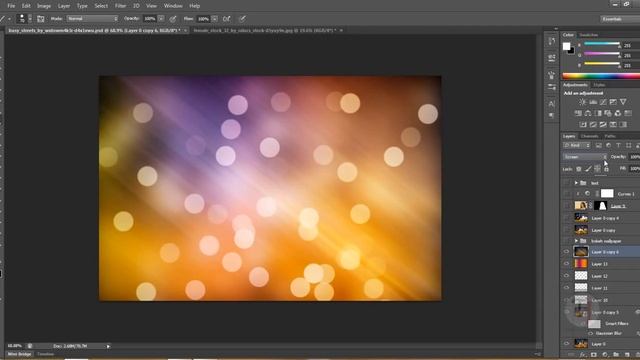
Task: Add a Levels adjustment
Action: point(593,102)
